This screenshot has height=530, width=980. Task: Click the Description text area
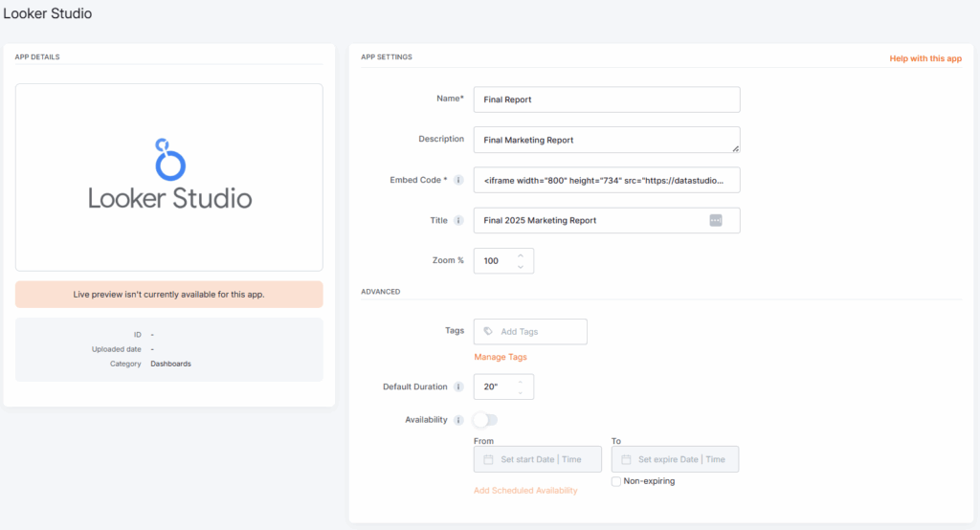(607, 140)
